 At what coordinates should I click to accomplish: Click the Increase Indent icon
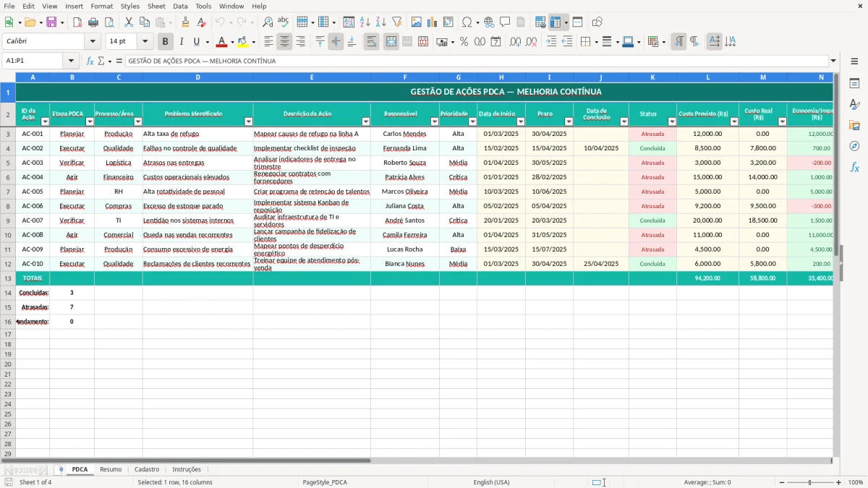(551, 42)
